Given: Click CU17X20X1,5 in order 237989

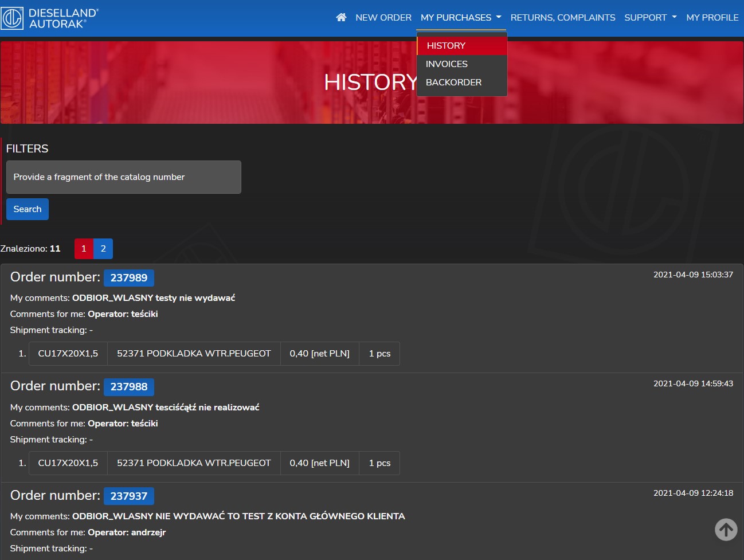Looking at the screenshot, I should pyautogui.click(x=68, y=354).
